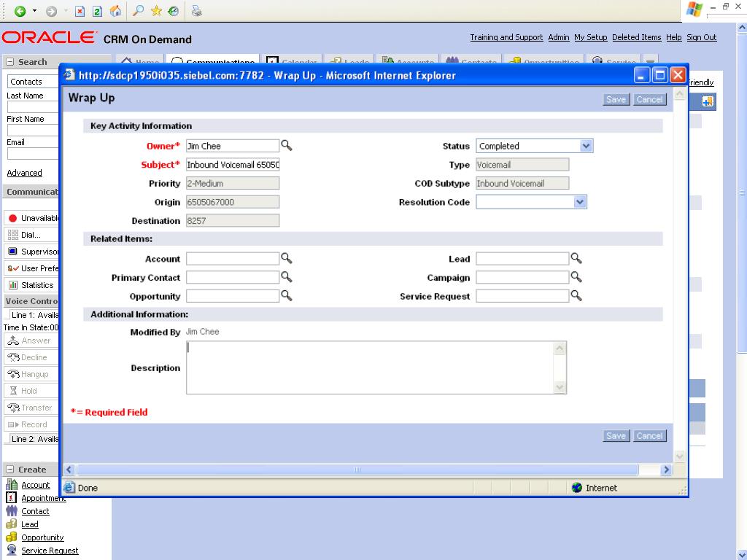747x560 pixels.
Task: Refresh the page using the toolbar icon
Action: tap(97, 11)
